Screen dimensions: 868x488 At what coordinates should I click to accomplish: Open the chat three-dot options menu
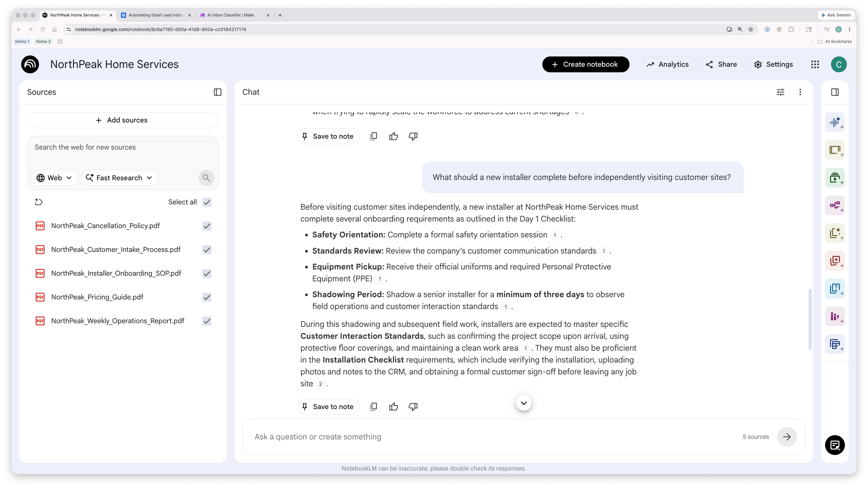[x=800, y=92]
